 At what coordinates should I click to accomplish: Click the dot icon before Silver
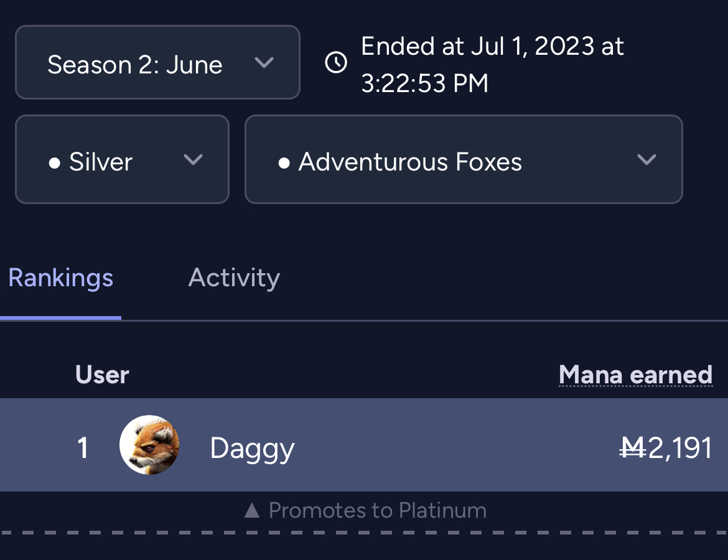(x=55, y=163)
